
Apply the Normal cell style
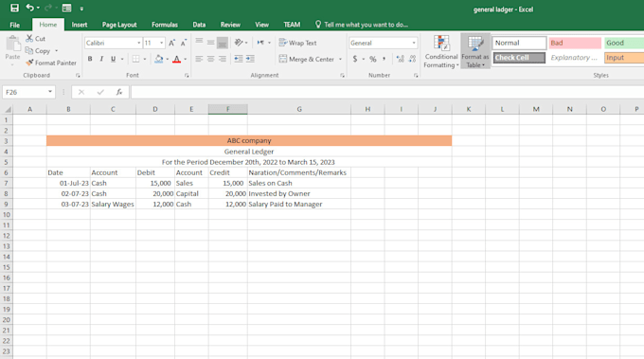pos(519,43)
